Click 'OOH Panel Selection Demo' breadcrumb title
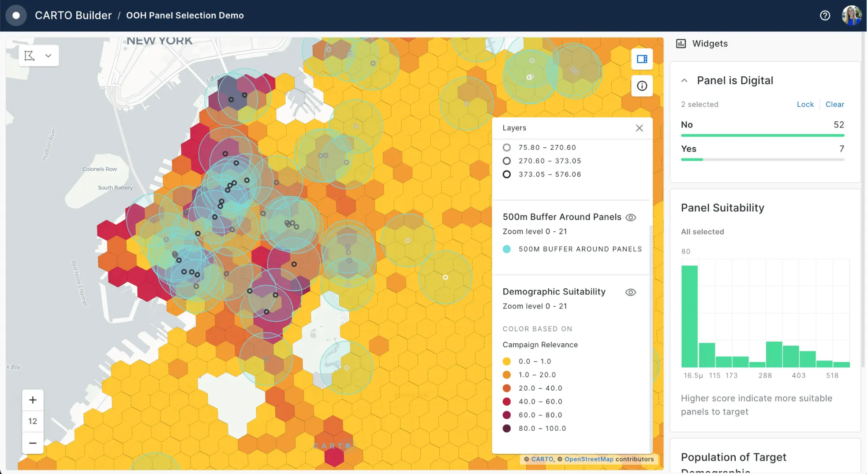This screenshot has height=474, width=868. point(185,15)
